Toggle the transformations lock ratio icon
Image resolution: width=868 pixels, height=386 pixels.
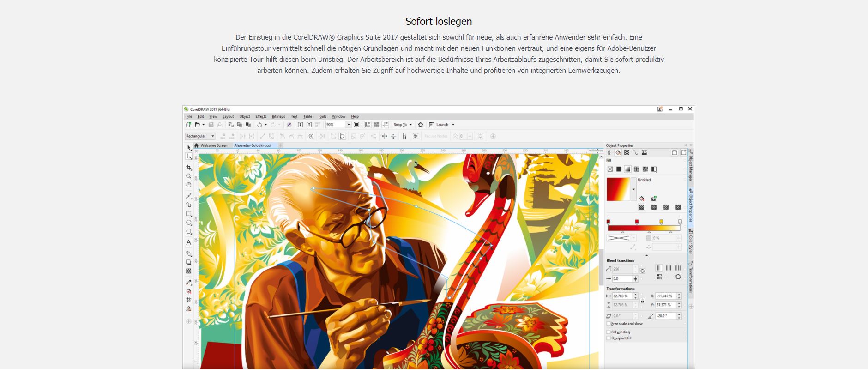pos(642,301)
